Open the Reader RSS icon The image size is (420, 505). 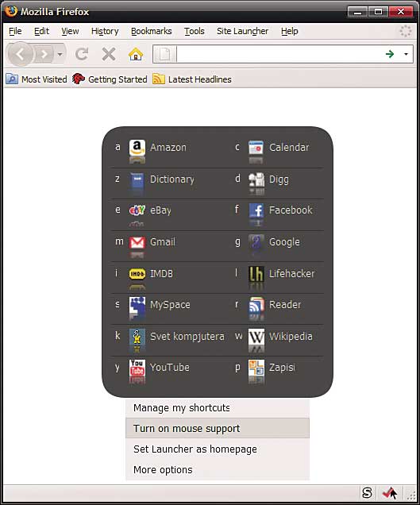point(256,305)
